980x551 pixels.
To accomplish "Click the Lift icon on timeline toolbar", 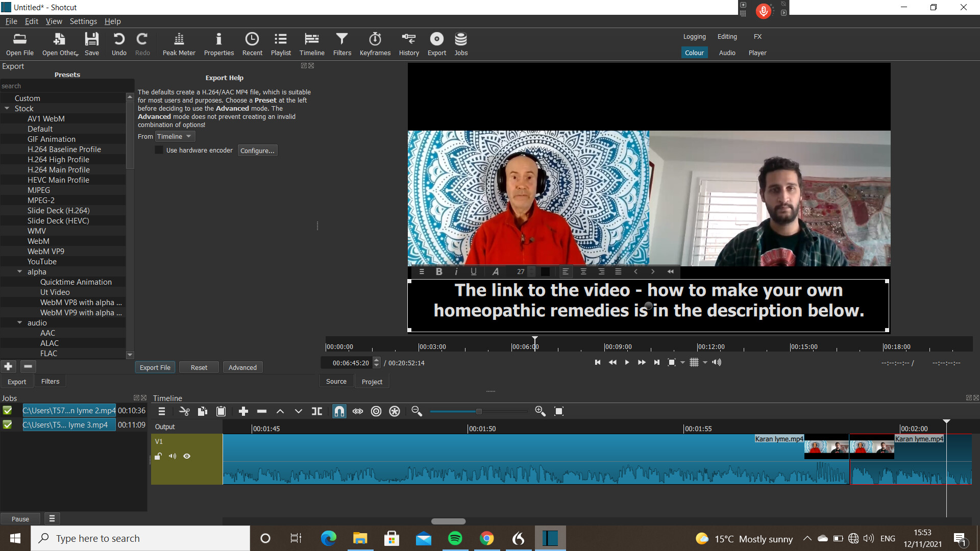I will coord(280,411).
